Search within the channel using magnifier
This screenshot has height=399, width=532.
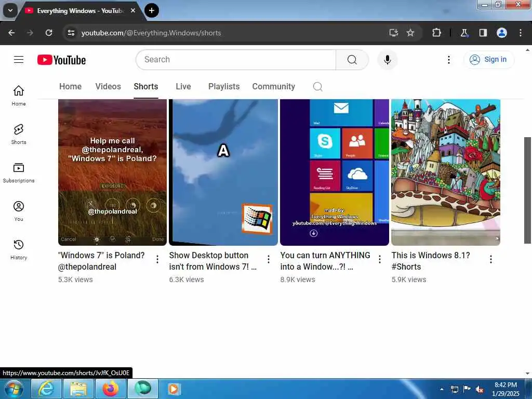pyautogui.click(x=317, y=87)
